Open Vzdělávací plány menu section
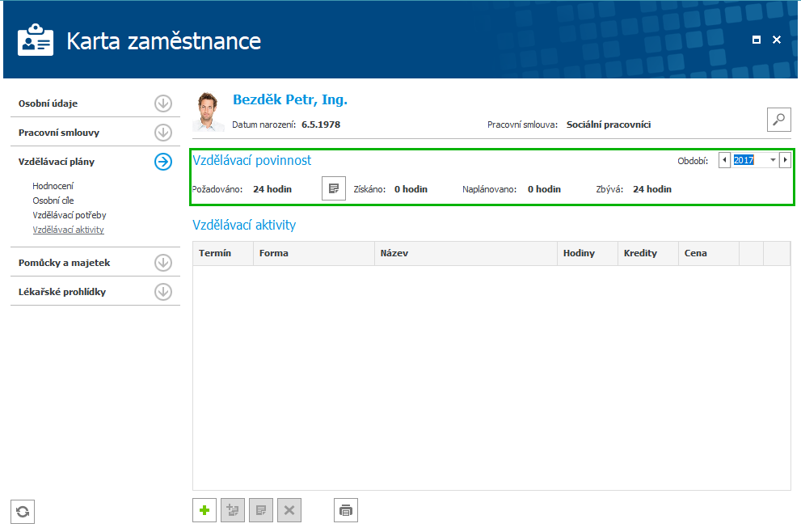Viewport: 801px width, 532px height. pyautogui.click(x=57, y=162)
